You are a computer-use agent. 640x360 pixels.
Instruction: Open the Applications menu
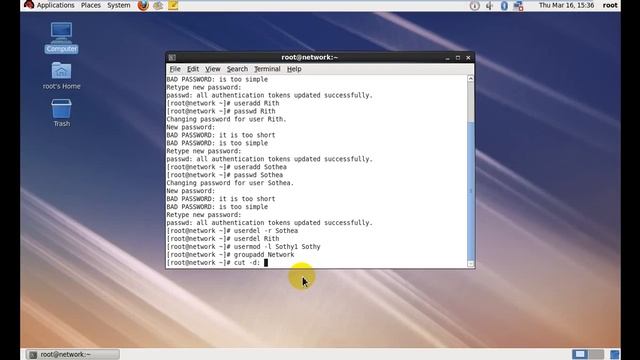tap(56, 5)
